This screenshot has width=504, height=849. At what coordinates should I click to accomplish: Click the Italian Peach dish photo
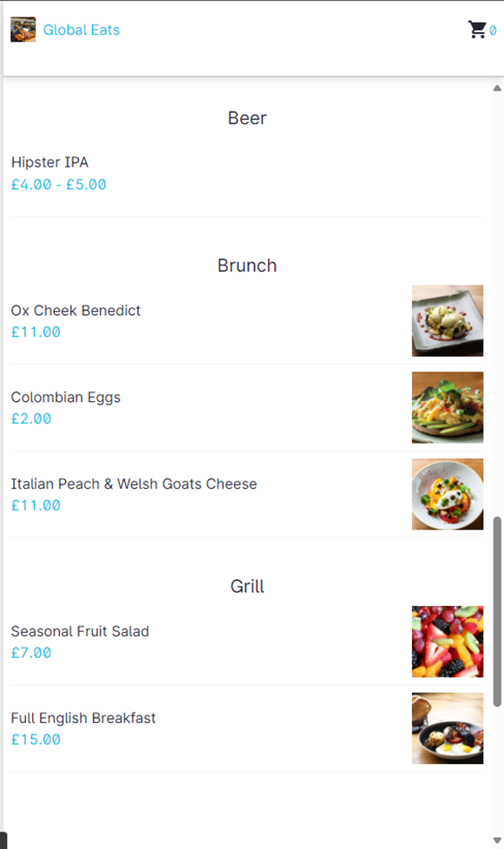[448, 494]
